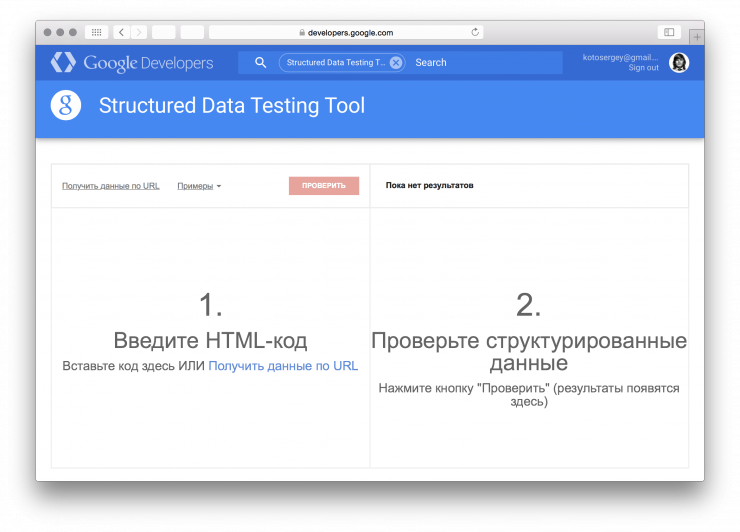Click the user profile avatar
Viewport: 740px width, 532px height.
point(679,63)
